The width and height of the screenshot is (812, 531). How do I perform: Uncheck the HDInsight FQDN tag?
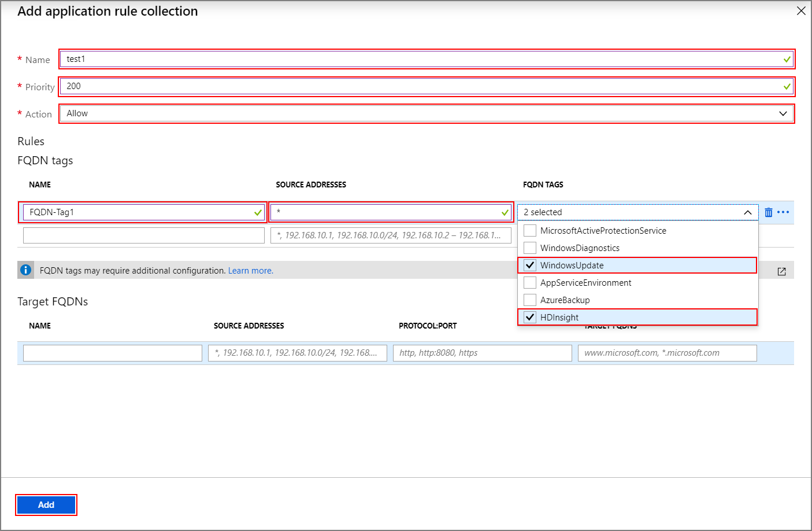click(529, 317)
